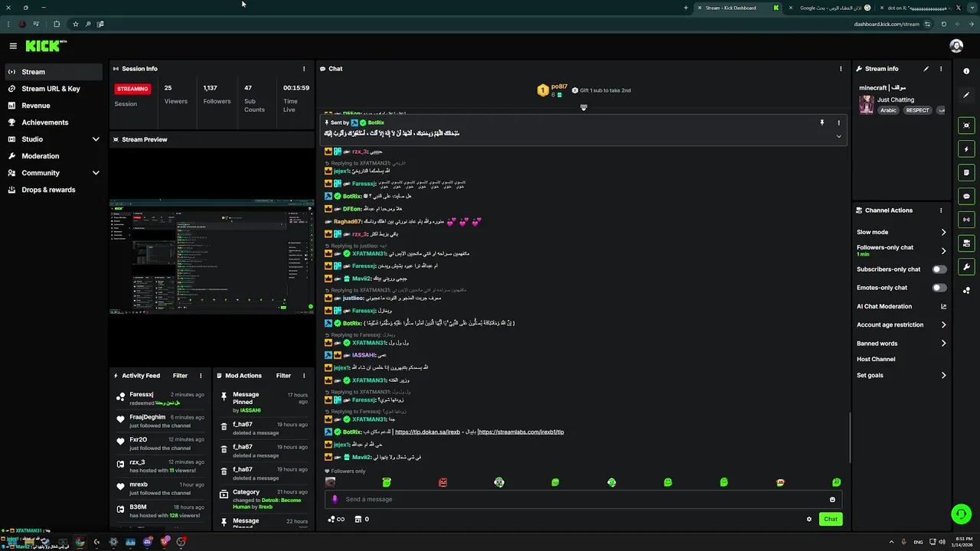
Task: Open the profile avatar menu
Action: (955, 46)
